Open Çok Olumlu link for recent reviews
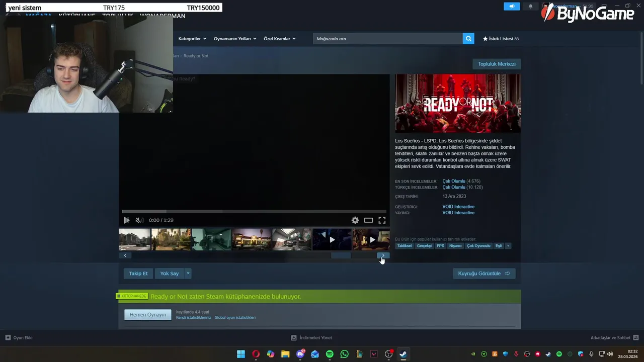Image resolution: width=644 pixels, height=362 pixels. (x=454, y=181)
